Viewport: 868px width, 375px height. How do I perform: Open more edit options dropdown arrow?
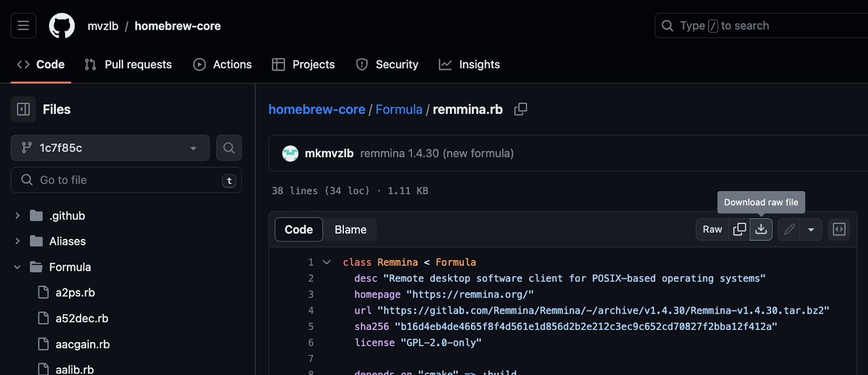point(811,230)
